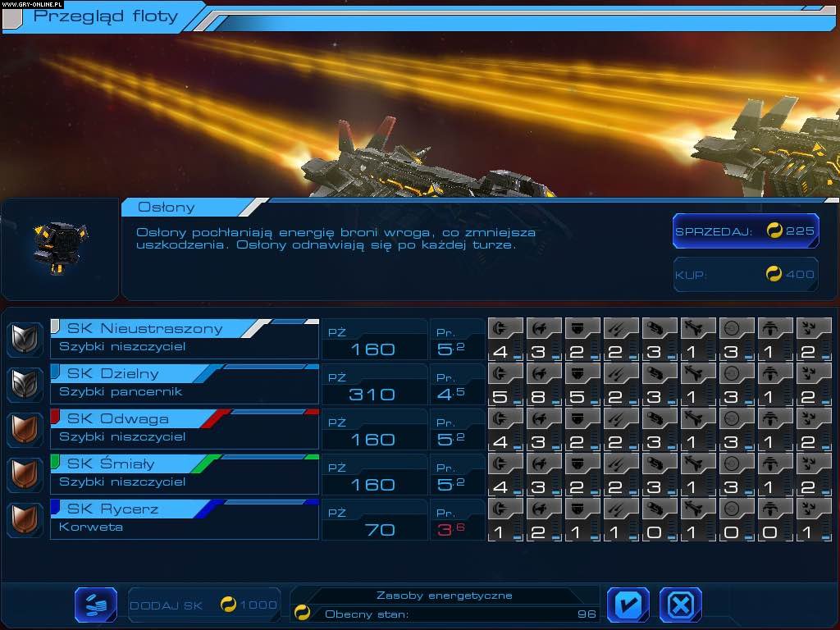This screenshot has height=630, width=840.
Task: Click the armor module icon for SK Rycerz
Action: coord(582,509)
